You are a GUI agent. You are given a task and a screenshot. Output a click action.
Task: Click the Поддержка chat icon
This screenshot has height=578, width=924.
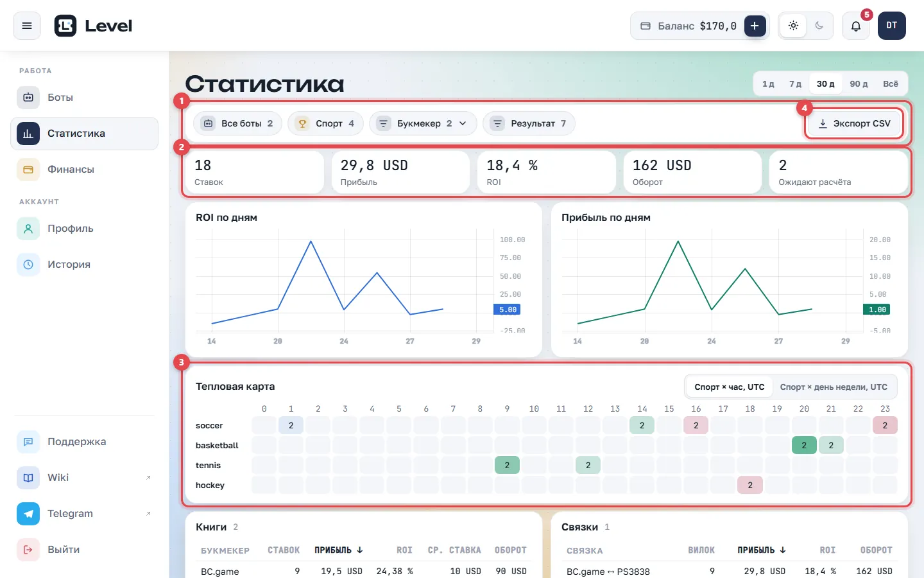28,442
